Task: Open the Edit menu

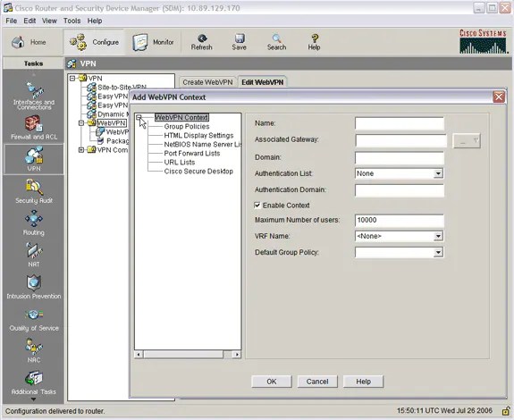Action: pyautogui.click(x=29, y=21)
